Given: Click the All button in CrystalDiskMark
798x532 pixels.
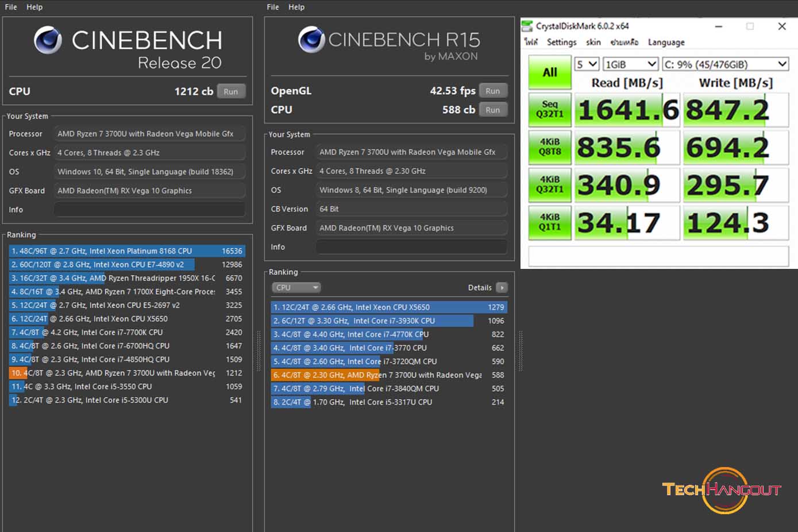Looking at the screenshot, I should pos(550,72).
